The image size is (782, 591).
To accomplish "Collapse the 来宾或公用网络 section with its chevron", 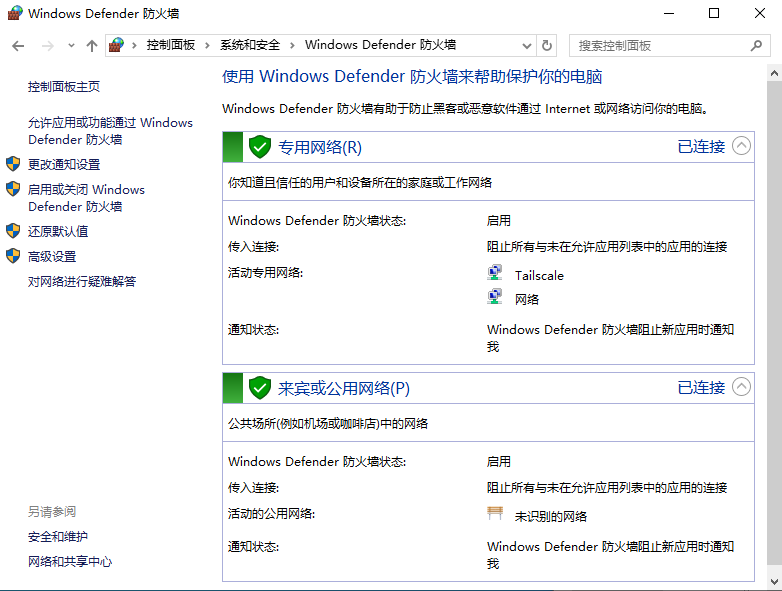I will pos(741,387).
